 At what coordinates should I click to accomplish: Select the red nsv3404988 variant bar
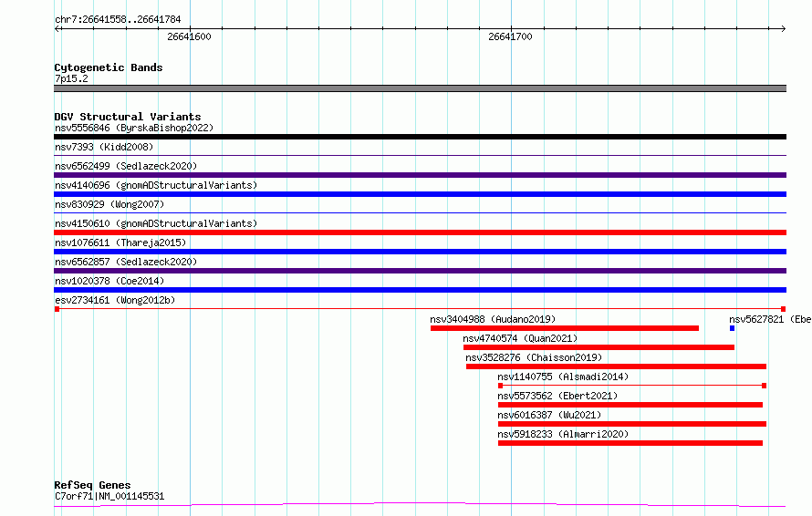pyautogui.click(x=565, y=328)
